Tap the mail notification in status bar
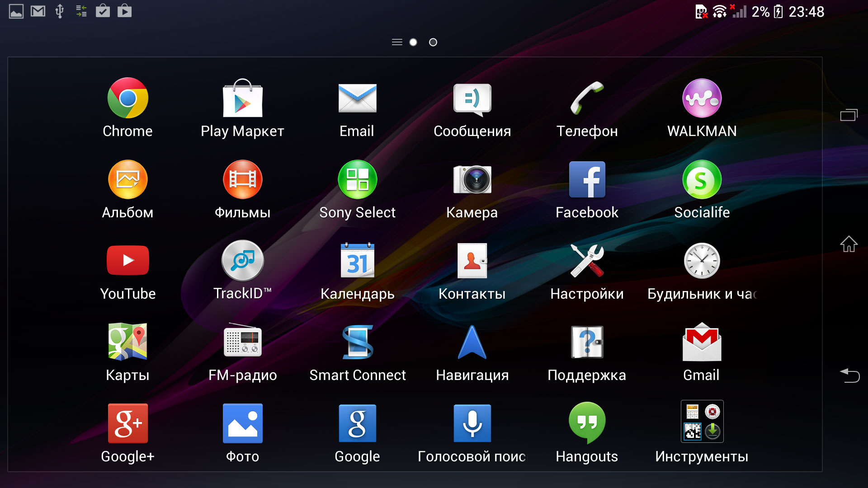 [x=38, y=11]
